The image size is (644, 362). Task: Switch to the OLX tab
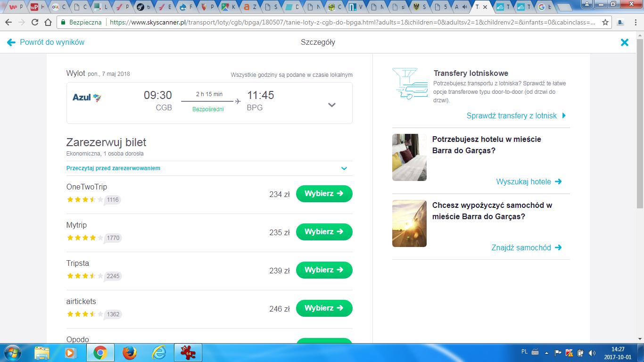pos(59,7)
